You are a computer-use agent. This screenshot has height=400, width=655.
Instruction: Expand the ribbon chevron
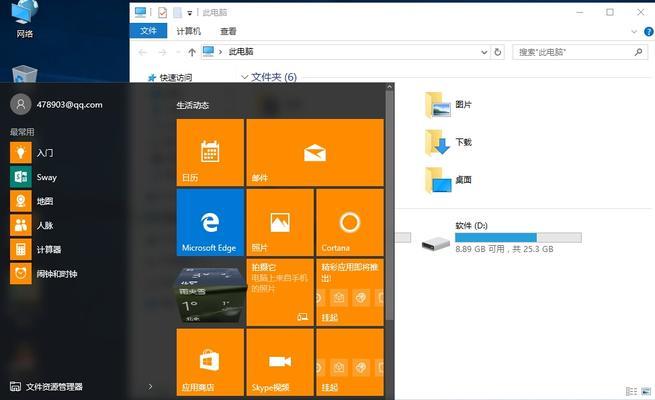(x=634, y=31)
